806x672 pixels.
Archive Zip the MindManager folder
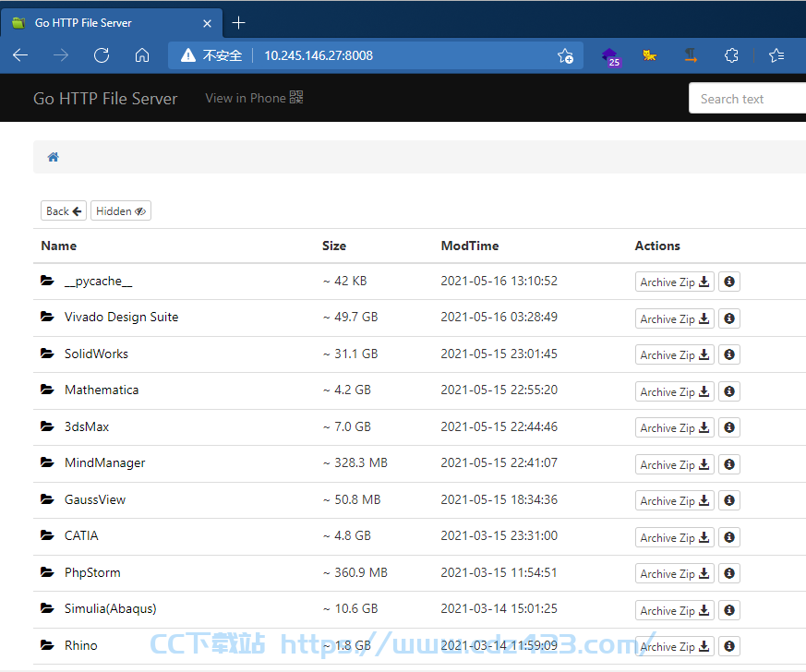click(x=674, y=464)
